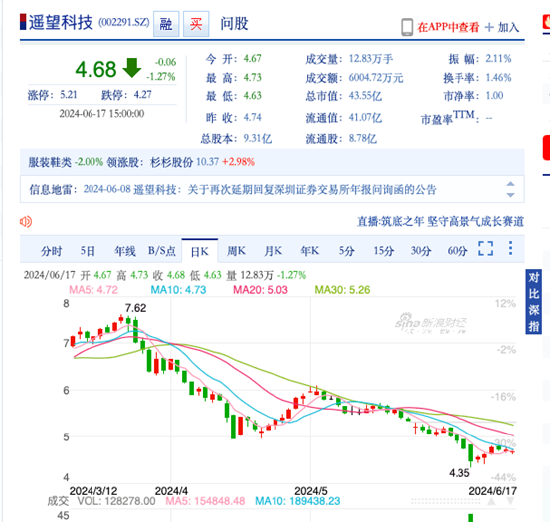Click the 2024/6/17 date axis label
Screen dimensions: 550x522
click(x=492, y=491)
